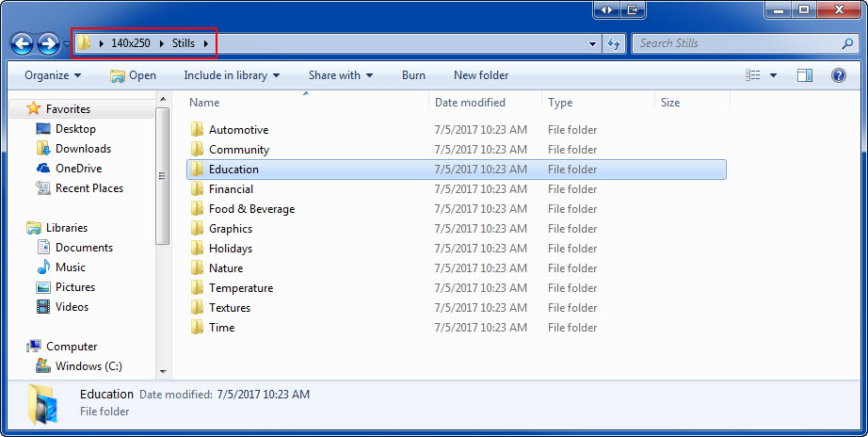The width and height of the screenshot is (868, 437).
Task: Select Stills in the address breadcrumb
Action: click(184, 43)
